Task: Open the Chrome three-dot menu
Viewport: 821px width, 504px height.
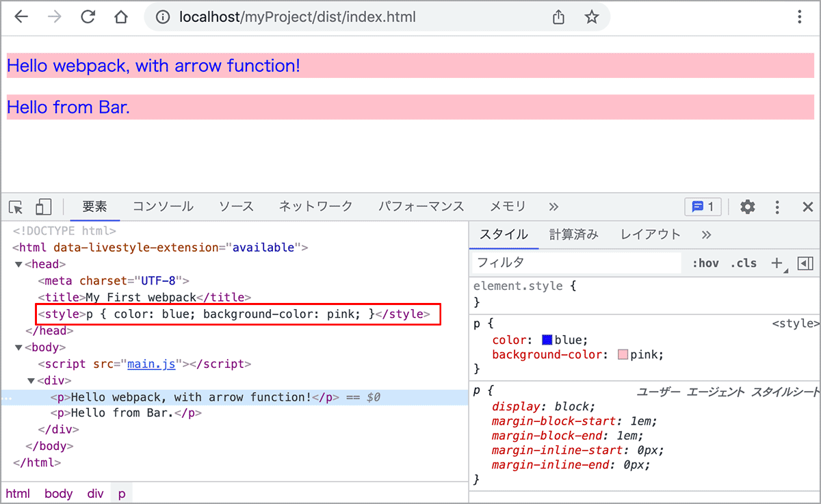Action: (799, 17)
